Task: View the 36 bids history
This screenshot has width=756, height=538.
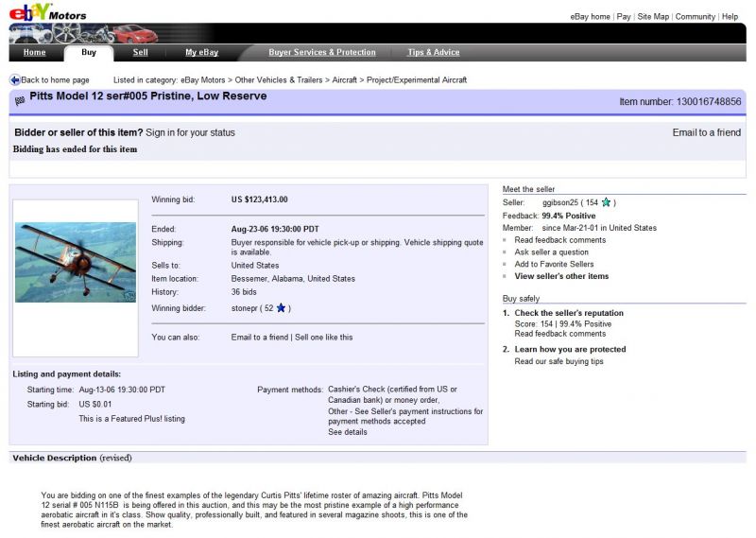Action: [x=244, y=292]
